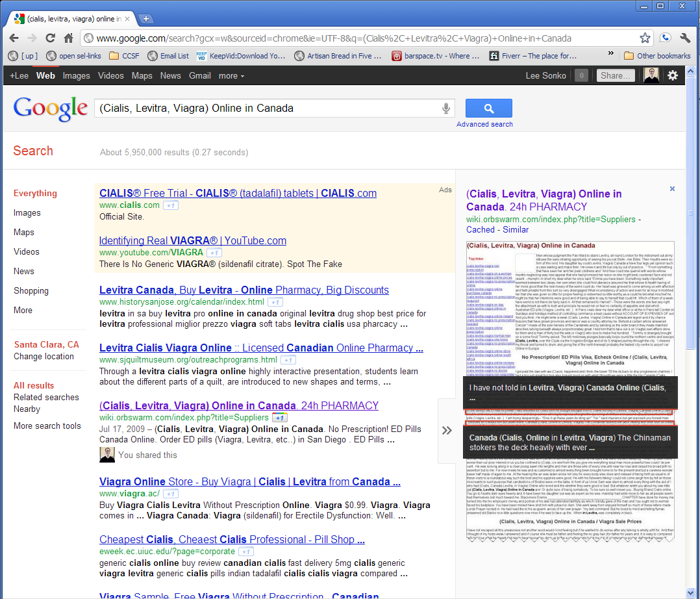Image resolution: width=700 pixels, height=599 pixels.
Task: Click the phone extension icon
Action: [x=665, y=38]
